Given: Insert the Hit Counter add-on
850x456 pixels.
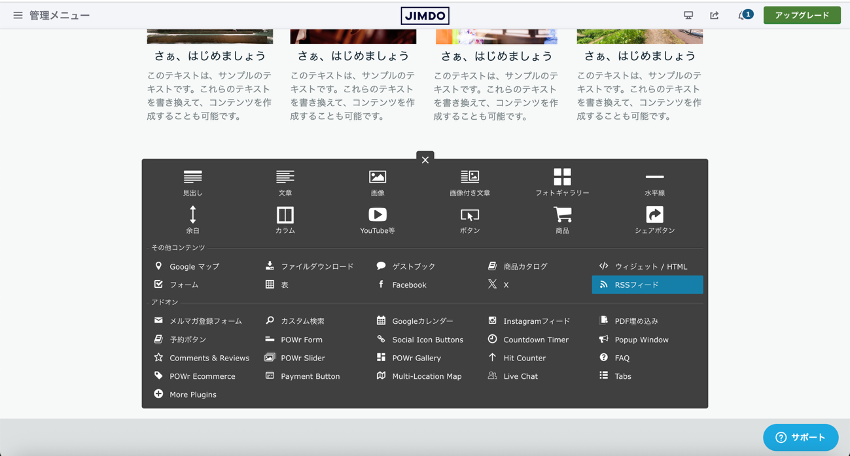Looking at the screenshot, I should click(x=517, y=358).
